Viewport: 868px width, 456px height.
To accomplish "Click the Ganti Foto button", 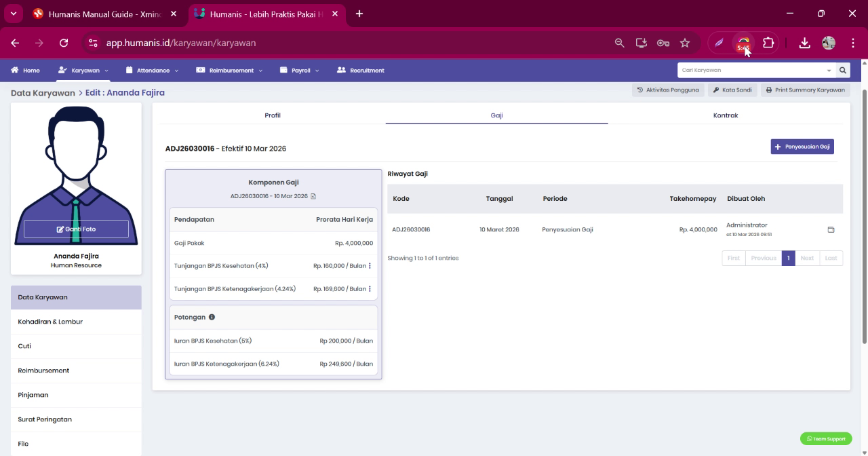I will pyautogui.click(x=76, y=229).
